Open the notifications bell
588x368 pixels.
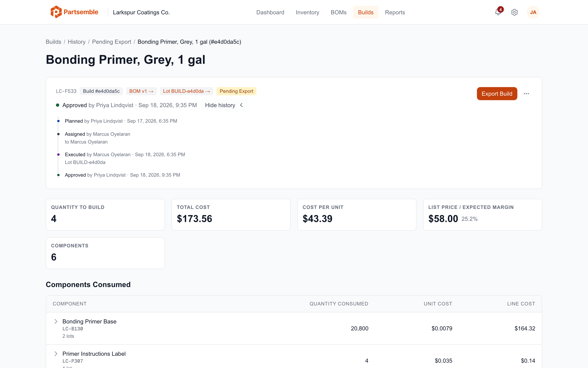[x=498, y=12]
